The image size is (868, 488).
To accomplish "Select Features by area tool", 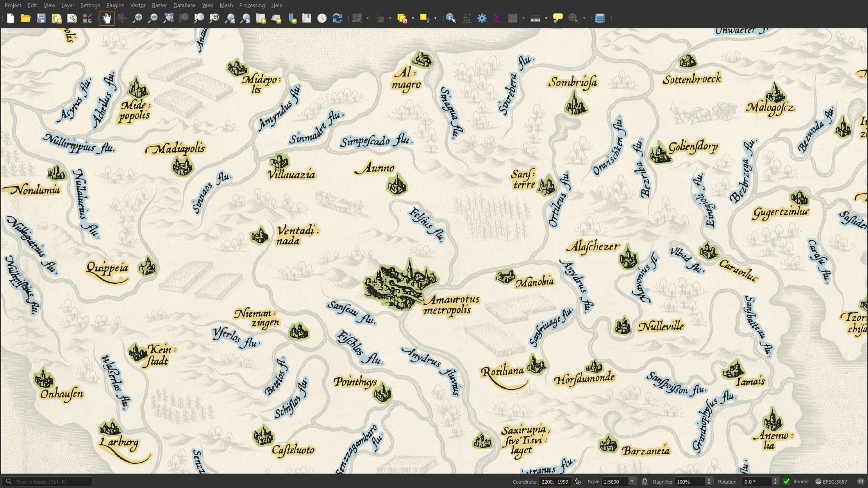I will 357,18.
